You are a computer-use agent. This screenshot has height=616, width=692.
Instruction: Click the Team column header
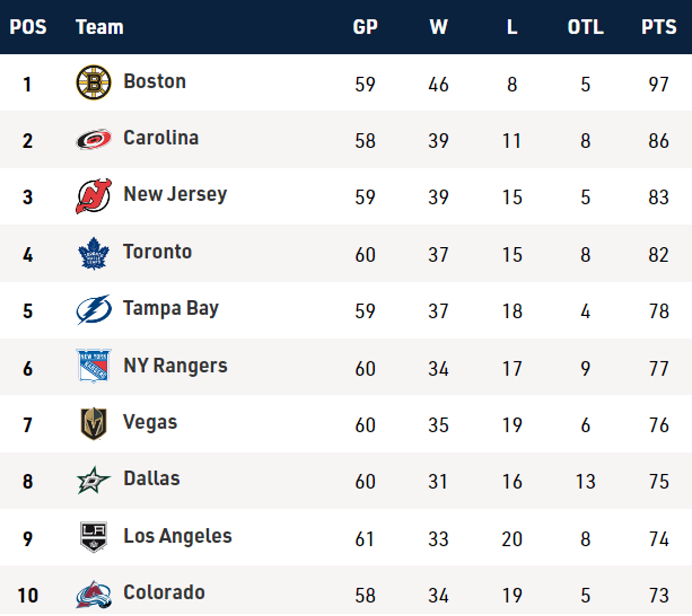[x=100, y=27]
